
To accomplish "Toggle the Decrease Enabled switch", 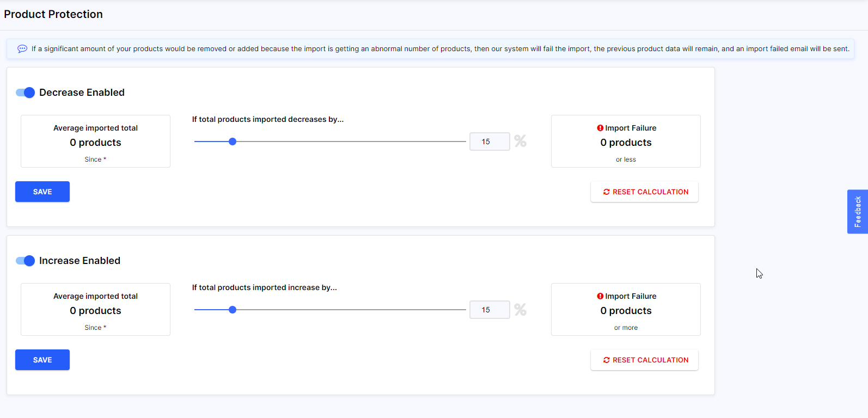I will pos(25,93).
